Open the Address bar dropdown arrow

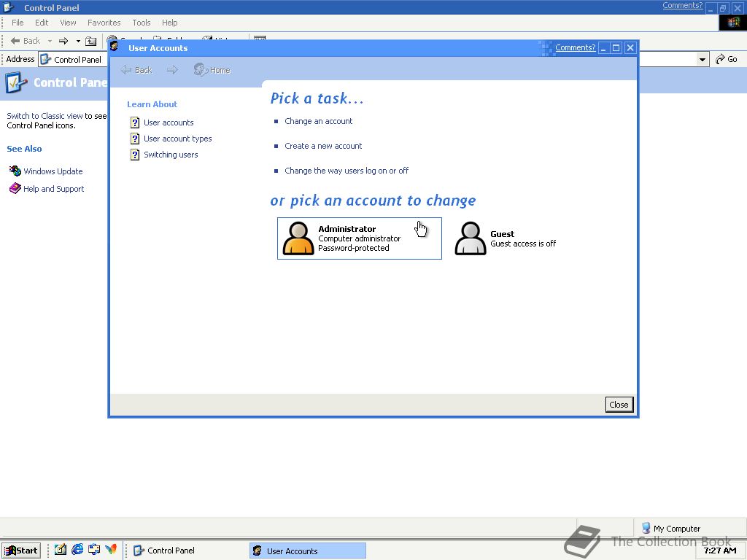(702, 60)
